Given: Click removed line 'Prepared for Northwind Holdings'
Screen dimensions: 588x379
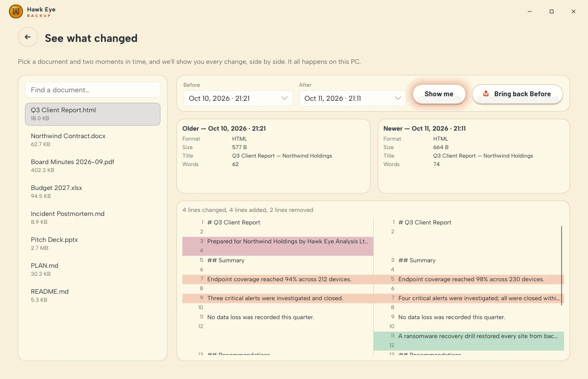Looking at the screenshot, I should 278,241.
